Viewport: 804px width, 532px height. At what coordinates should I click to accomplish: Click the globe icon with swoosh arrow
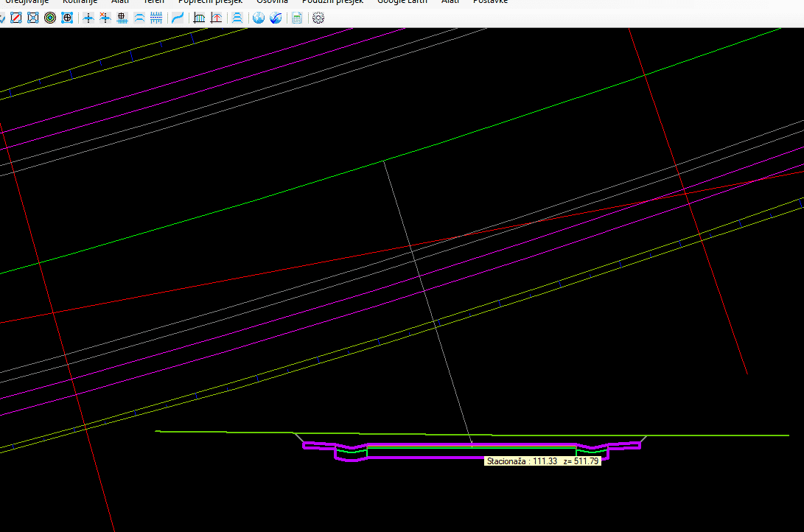276,18
